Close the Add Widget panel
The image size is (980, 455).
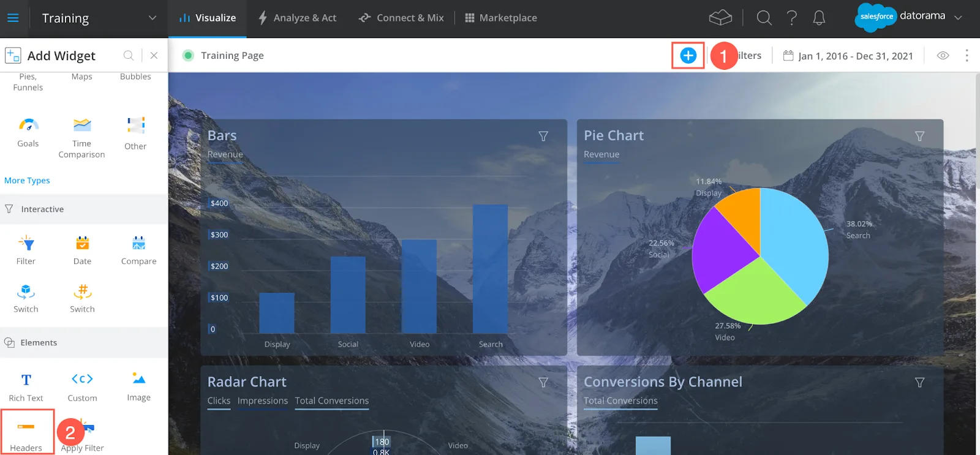pos(154,55)
